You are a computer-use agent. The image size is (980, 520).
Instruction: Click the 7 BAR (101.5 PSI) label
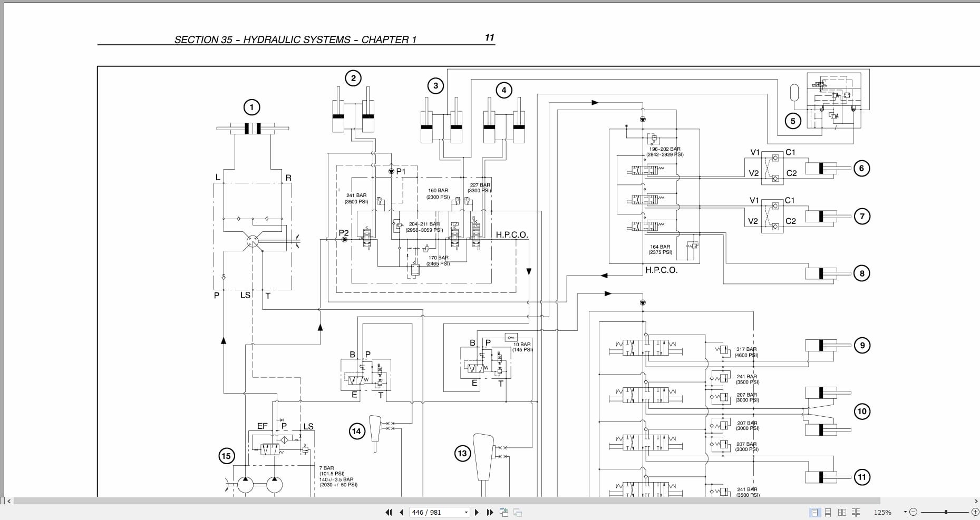(x=332, y=470)
